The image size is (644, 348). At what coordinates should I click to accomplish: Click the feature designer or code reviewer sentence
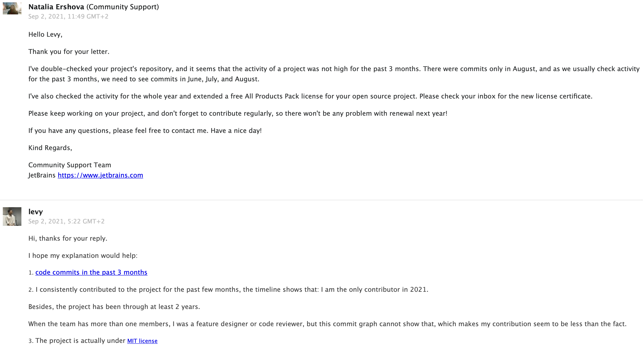(327, 324)
